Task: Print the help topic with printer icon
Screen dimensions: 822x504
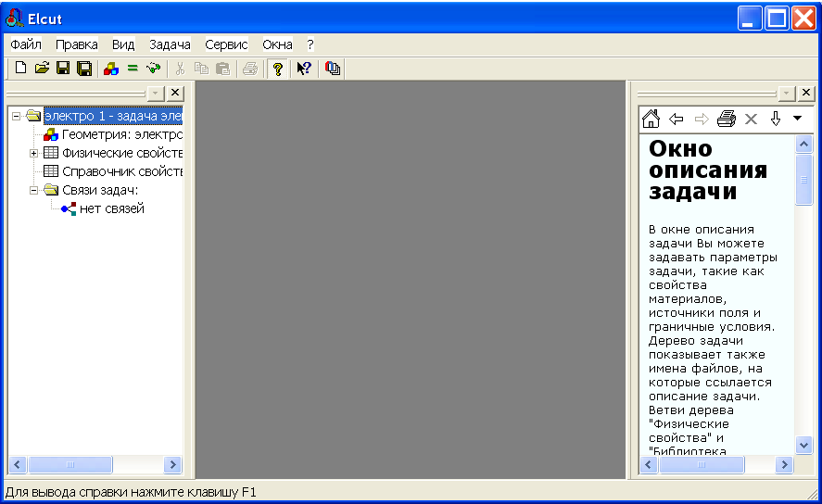Action: [x=726, y=119]
